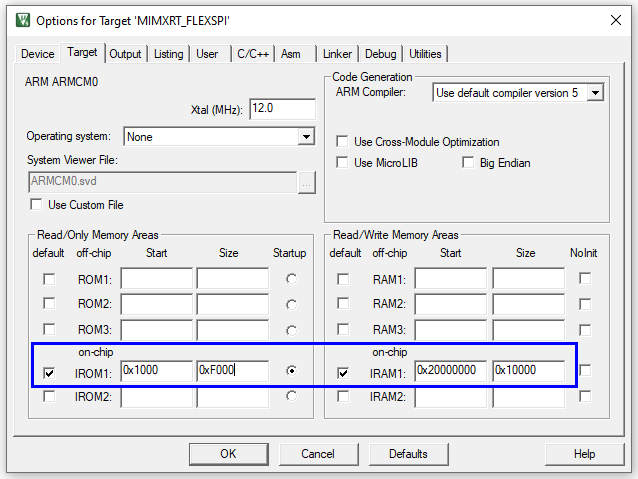The width and height of the screenshot is (638, 479).
Task: Enable Use Custom File checkbox
Action: tap(36, 204)
